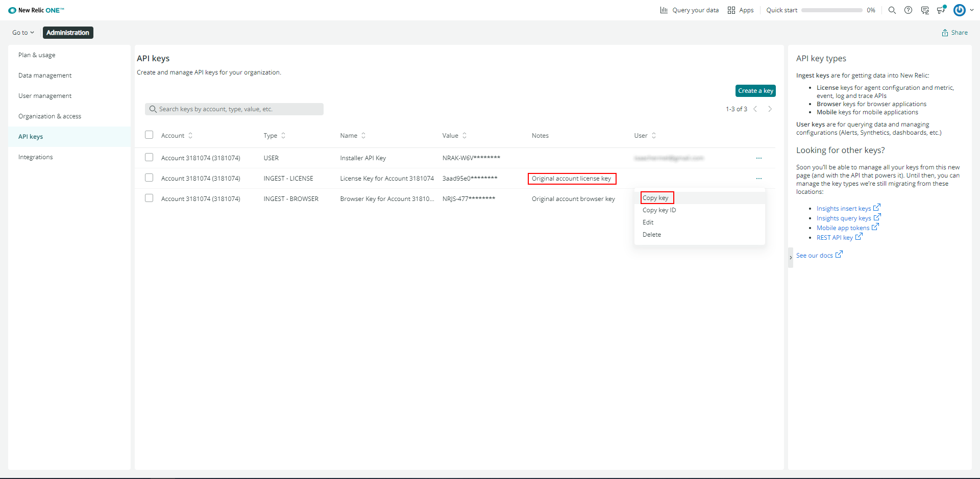
Task: Check the select-all checkbox in the table header
Action: pos(149,135)
